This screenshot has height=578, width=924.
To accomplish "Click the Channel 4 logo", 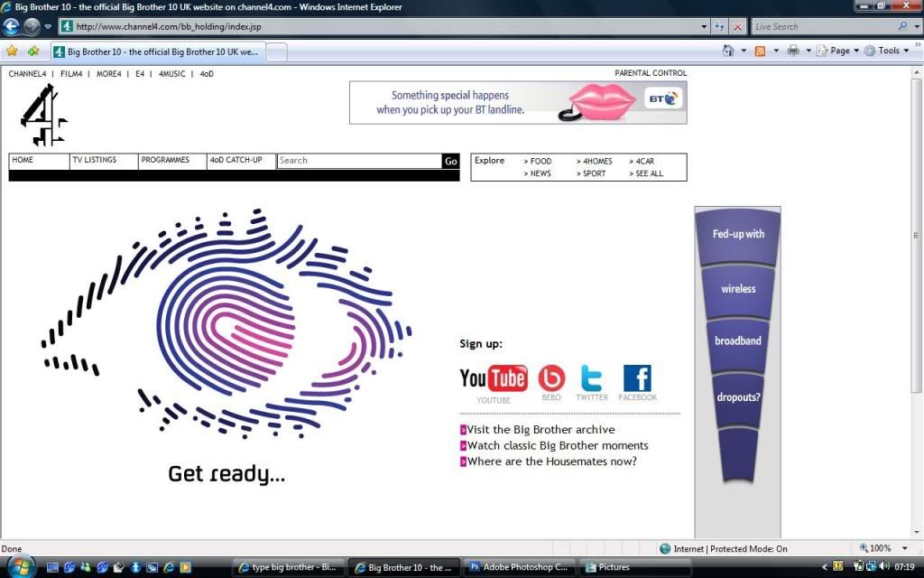I will [x=44, y=115].
